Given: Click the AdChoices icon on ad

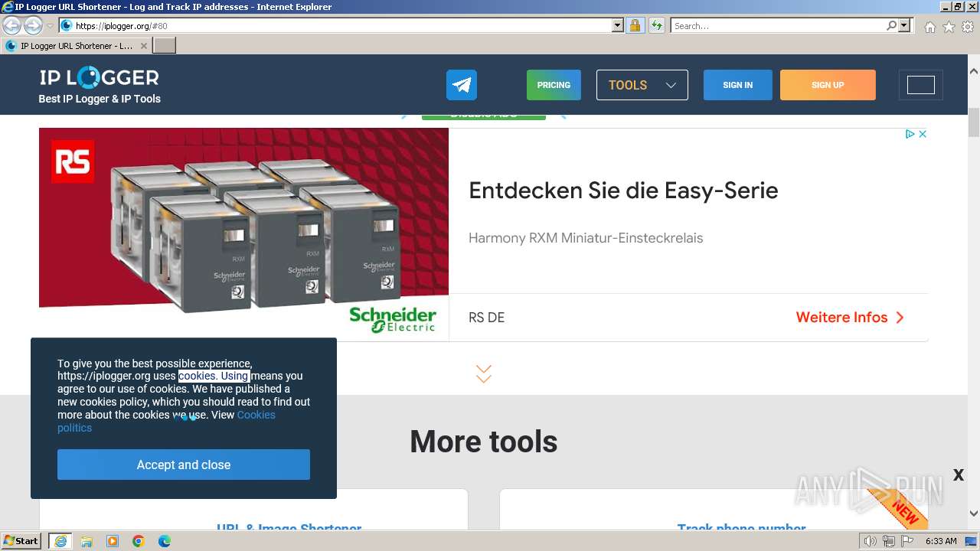Looking at the screenshot, I should pyautogui.click(x=910, y=134).
